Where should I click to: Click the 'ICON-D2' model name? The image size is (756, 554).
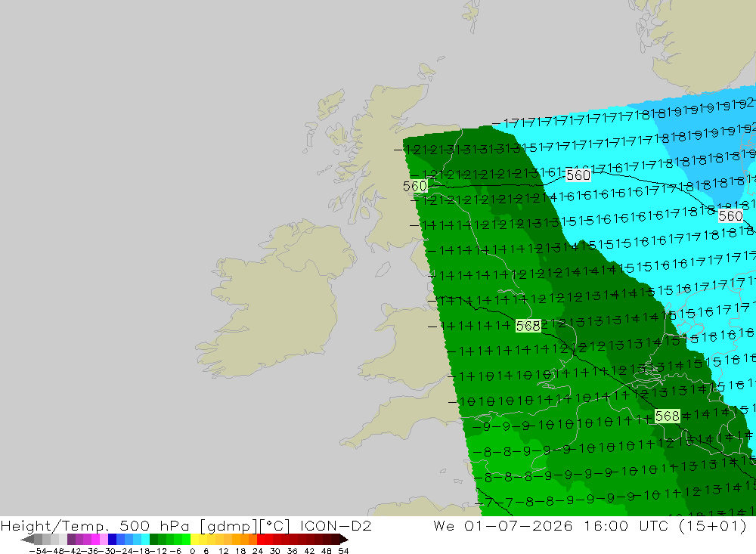(x=336, y=525)
